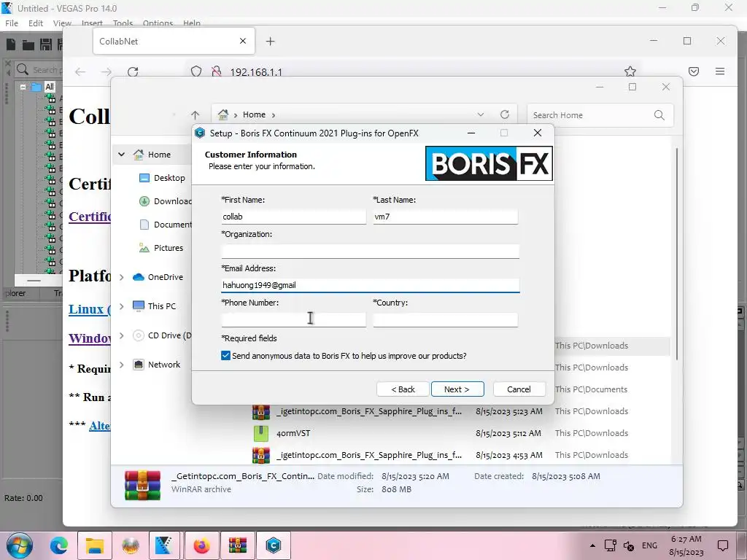
Task: Reload the page in Firefox
Action: point(133,72)
